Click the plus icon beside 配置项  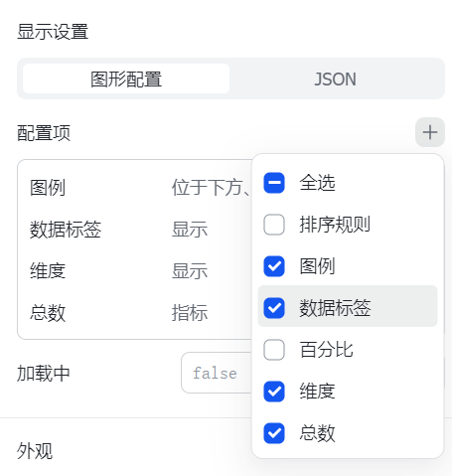[x=430, y=132]
